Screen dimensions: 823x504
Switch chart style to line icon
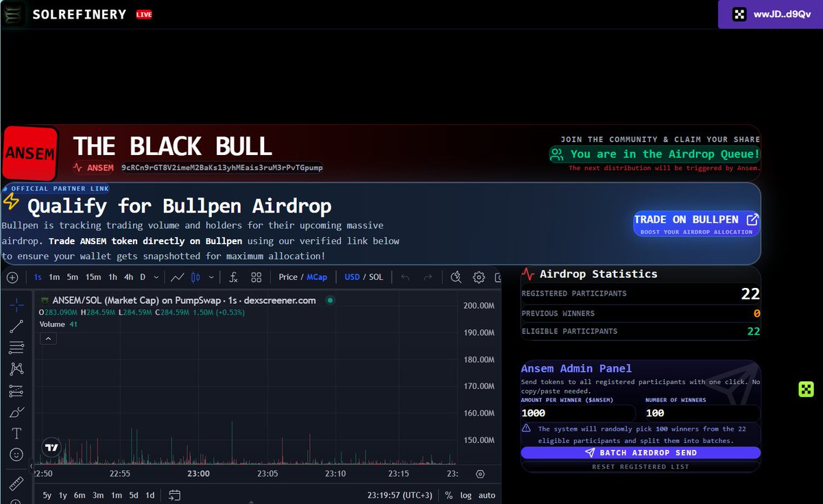click(x=177, y=277)
